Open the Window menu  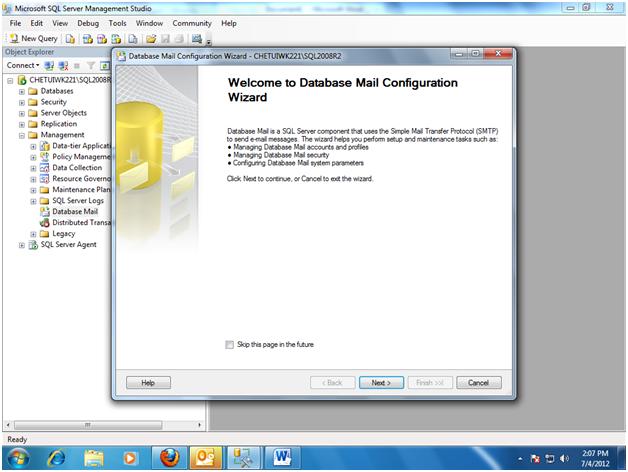[x=149, y=23]
